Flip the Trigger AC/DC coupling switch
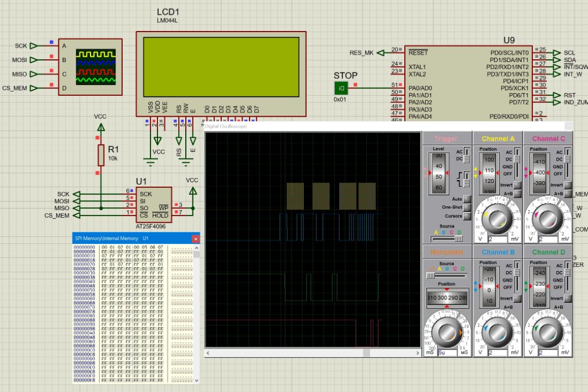The width and height of the screenshot is (588, 392). pyautogui.click(x=467, y=156)
